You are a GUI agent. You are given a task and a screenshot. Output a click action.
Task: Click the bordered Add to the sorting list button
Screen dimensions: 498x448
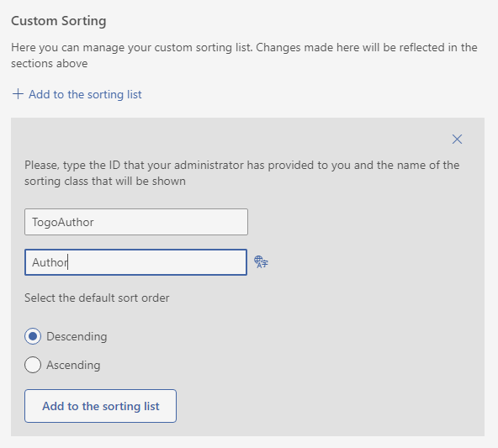(100, 406)
